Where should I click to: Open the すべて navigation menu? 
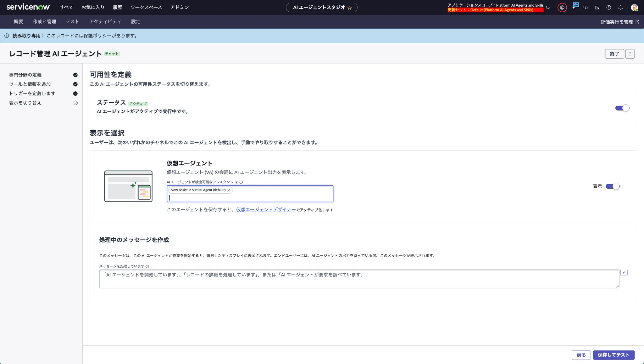pos(66,7)
